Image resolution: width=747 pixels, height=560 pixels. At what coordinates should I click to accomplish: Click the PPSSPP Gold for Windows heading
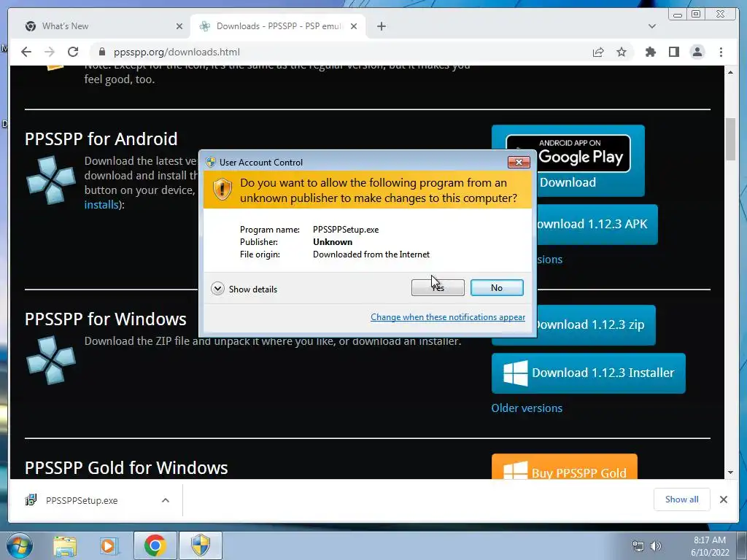point(126,467)
